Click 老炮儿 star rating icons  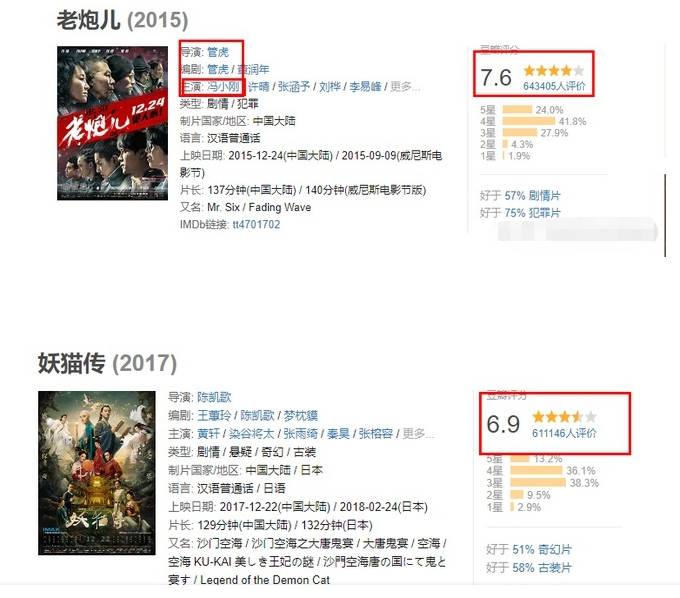(554, 70)
